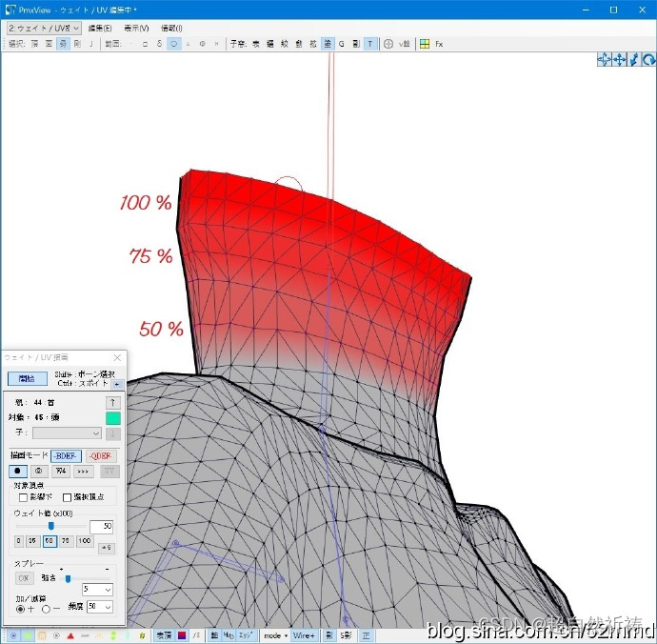The height and width of the screenshot is (644, 657).
Task: Click the weight value slider handle
Action: pyautogui.click(x=51, y=525)
